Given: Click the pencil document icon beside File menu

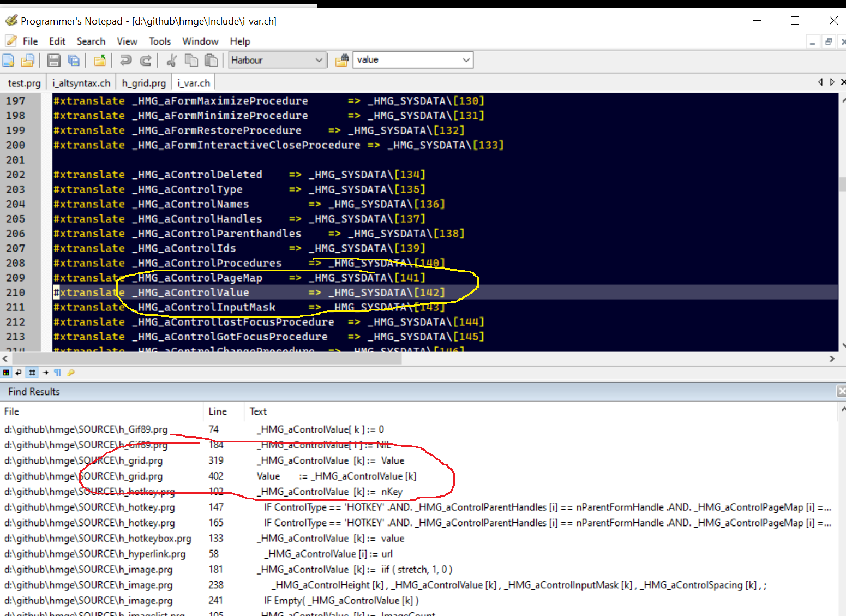Looking at the screenshot, I should pyautogui.click(x=11, y=41).
